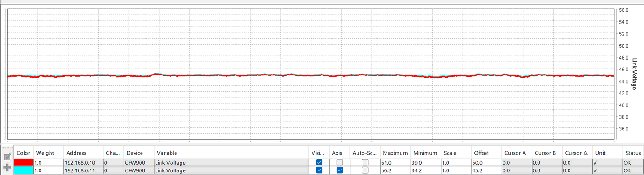Click the Offset column header

click(x=486, y=153)
